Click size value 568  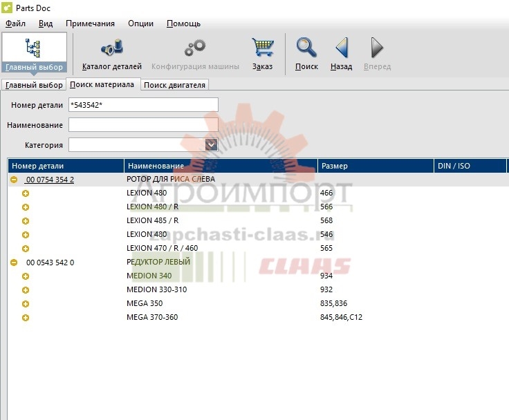326,220
